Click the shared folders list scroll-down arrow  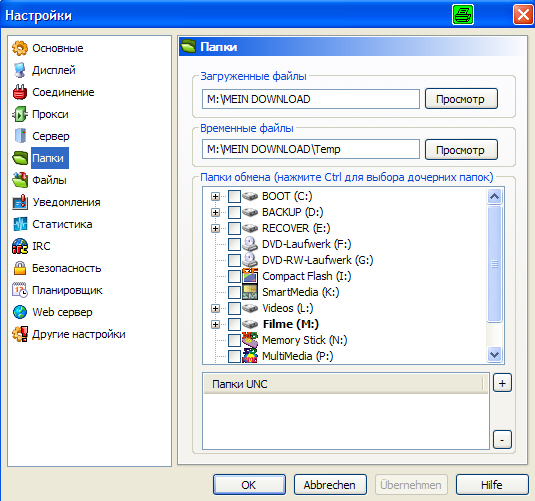494,355
